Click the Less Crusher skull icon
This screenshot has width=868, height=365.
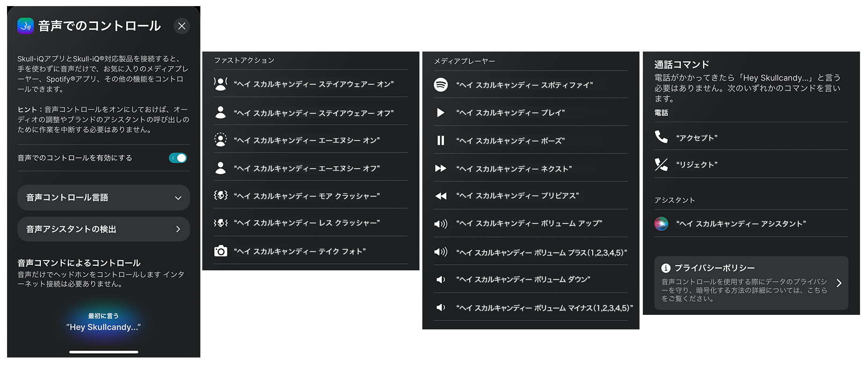(x=221, y=223)
